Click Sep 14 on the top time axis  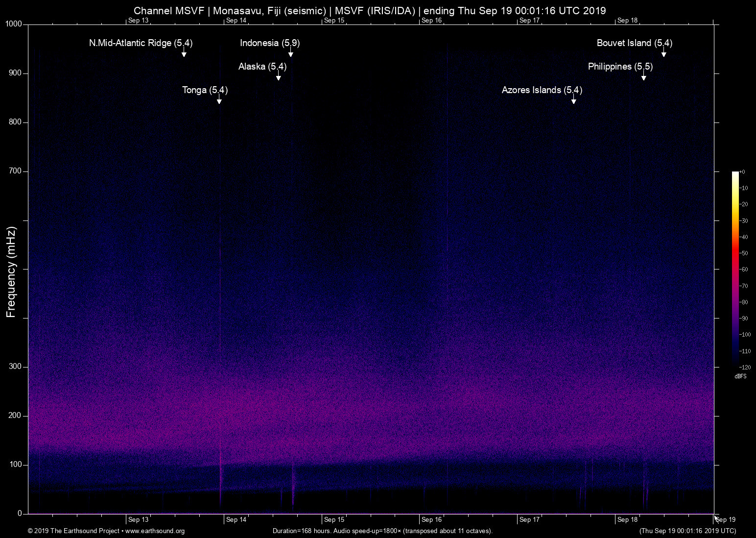[x=236, y=21]
